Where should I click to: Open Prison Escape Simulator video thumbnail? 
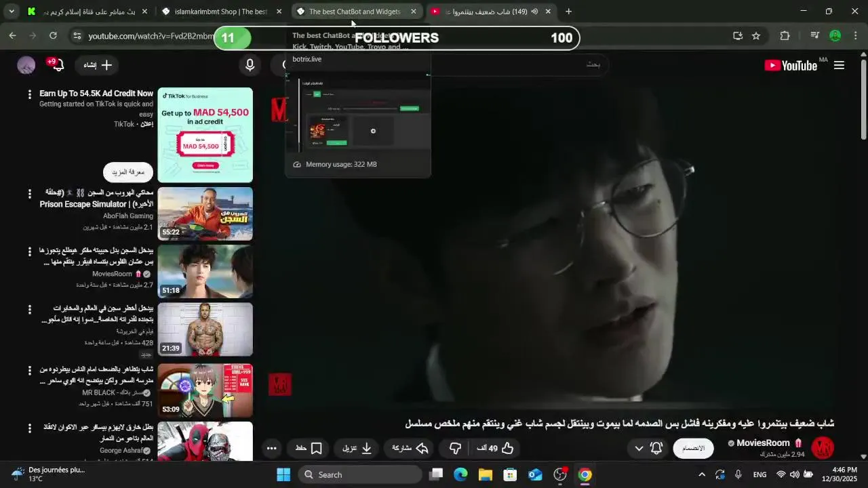205,214
